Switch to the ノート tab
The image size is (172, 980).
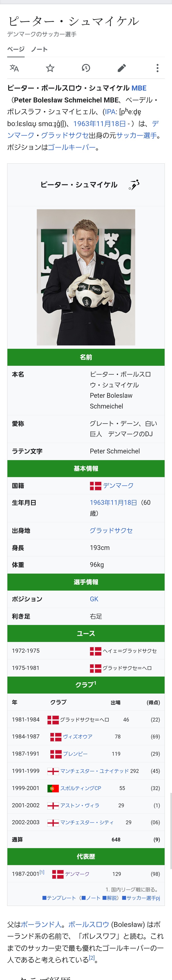tap(39, 49)
